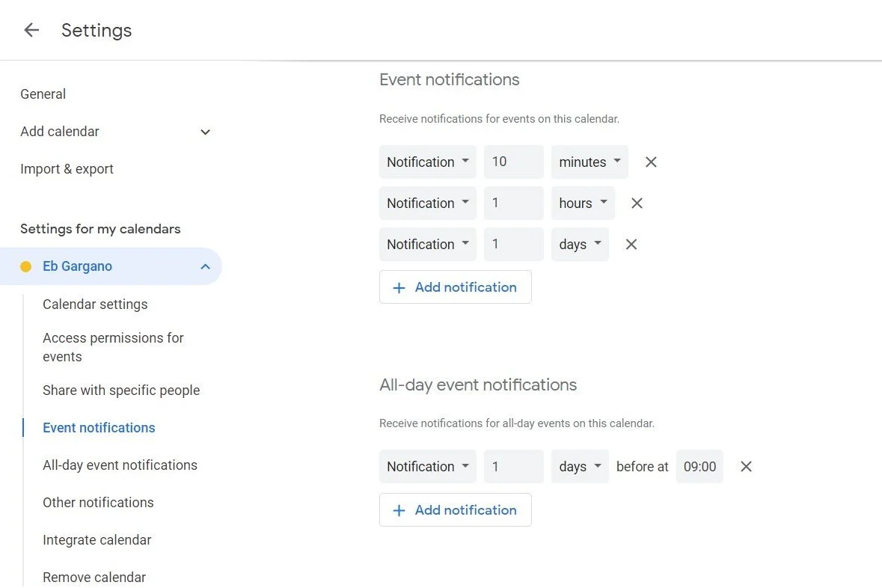Open notification type dropdown for 10 minutes row

point(427,162)
